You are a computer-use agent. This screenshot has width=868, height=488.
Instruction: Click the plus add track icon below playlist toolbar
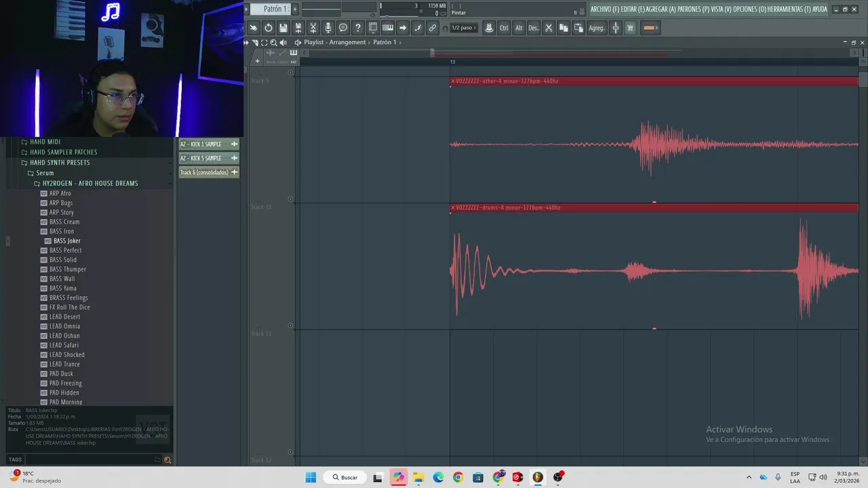tap(257, 61)
